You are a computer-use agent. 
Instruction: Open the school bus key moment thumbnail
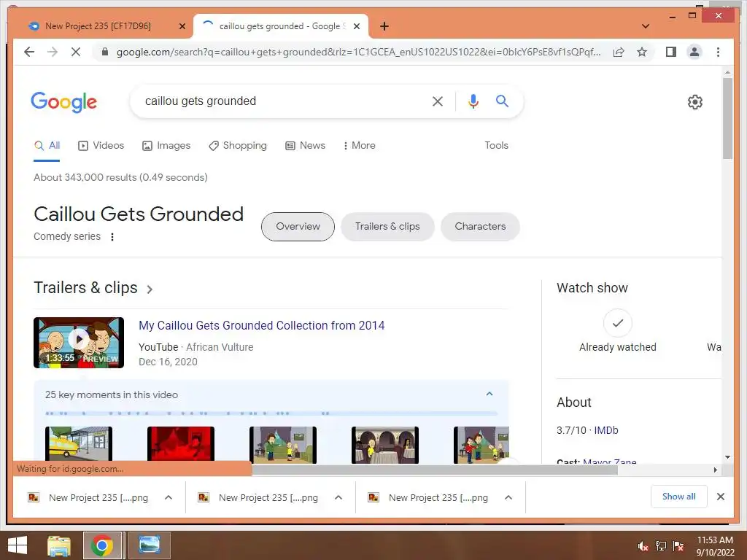79,445
